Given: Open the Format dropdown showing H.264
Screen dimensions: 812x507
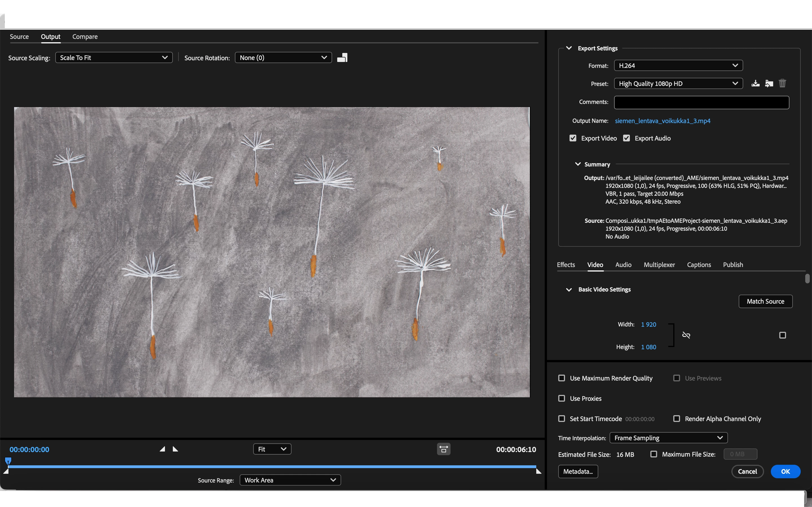Looking at the screenshot, I should (x=678, y=65).
